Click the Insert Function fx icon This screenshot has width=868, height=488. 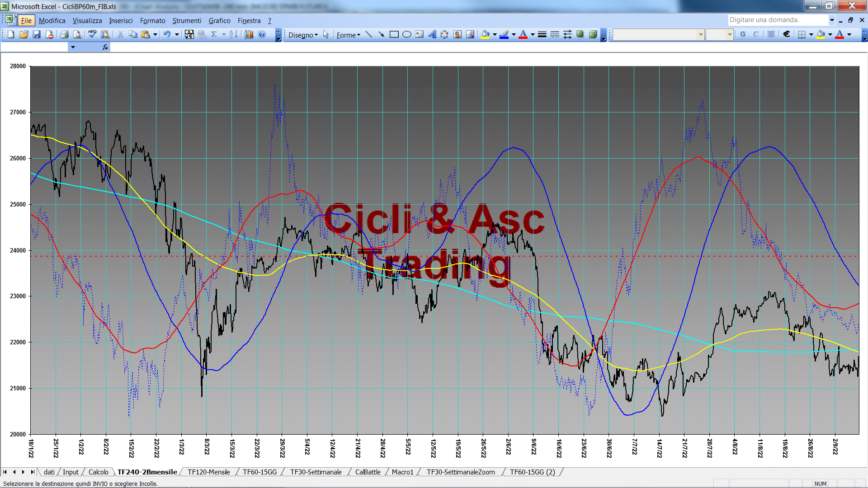point(105,47)
